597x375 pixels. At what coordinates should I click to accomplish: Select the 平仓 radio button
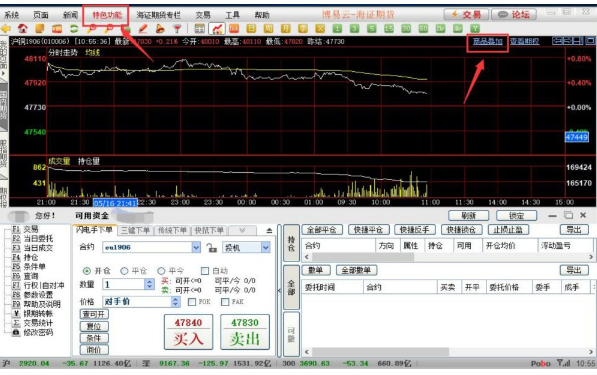(124, 271)
